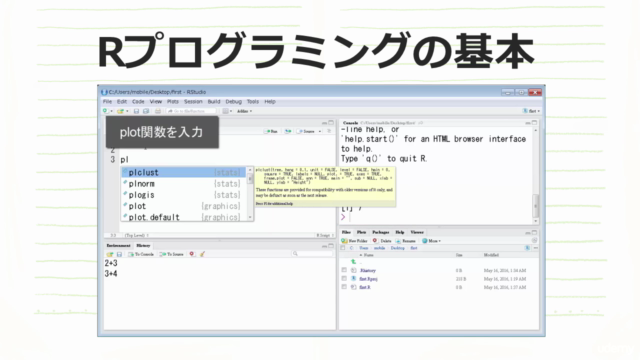This screenshot has height=360, width=640.
Task: Open the File menu
Action: [107, 102]
